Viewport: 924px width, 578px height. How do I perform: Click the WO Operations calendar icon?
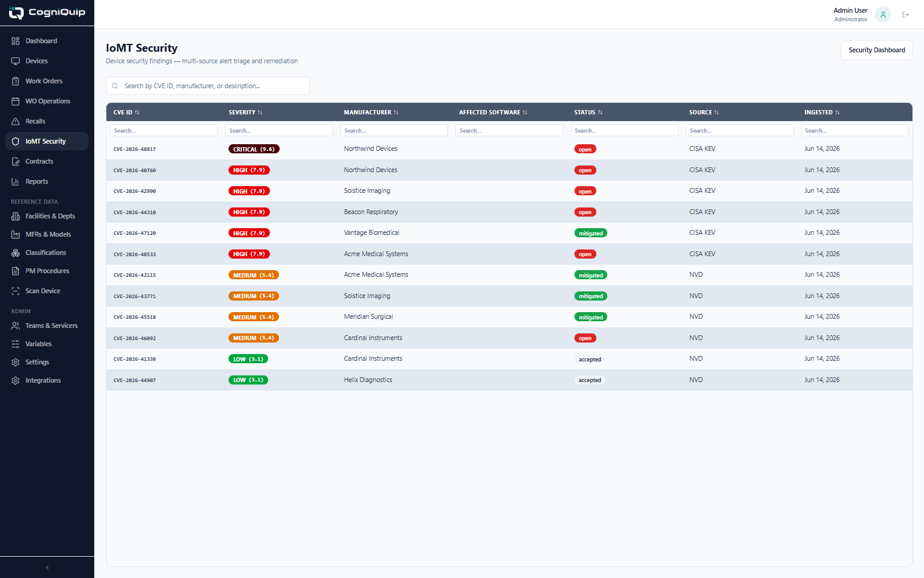pyautogui.click(x=16, y=101)
